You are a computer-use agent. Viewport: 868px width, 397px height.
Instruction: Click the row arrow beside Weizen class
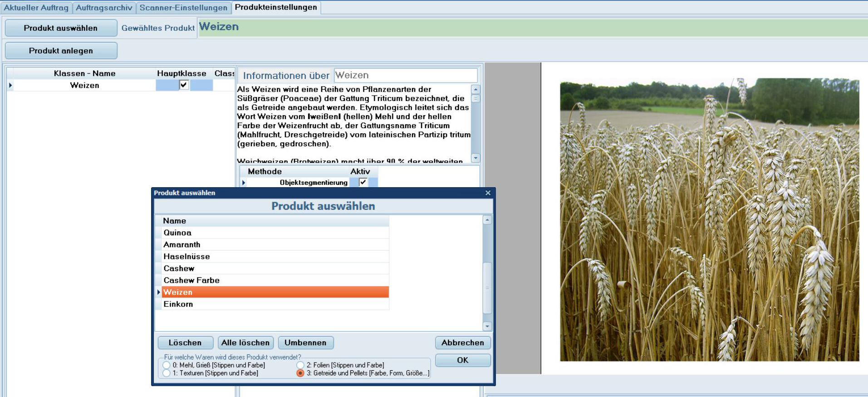pyautogui.click(x=10, y=85)
